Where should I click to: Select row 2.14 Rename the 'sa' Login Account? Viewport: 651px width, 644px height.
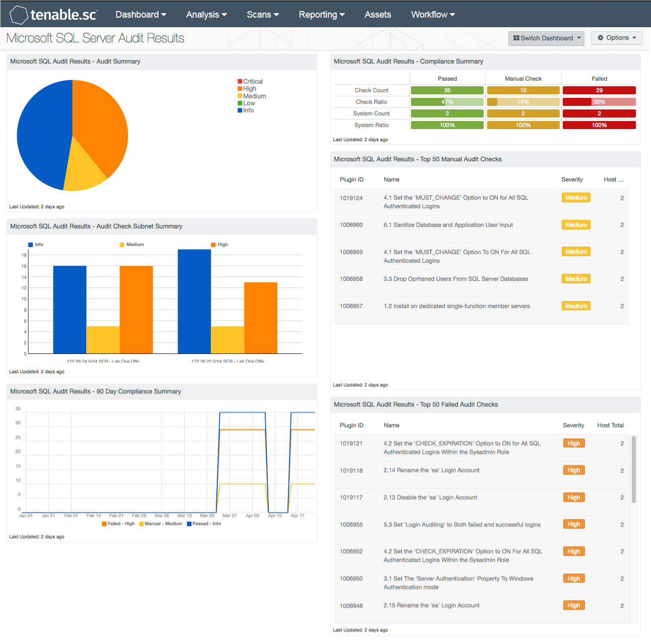pos(482,475)
